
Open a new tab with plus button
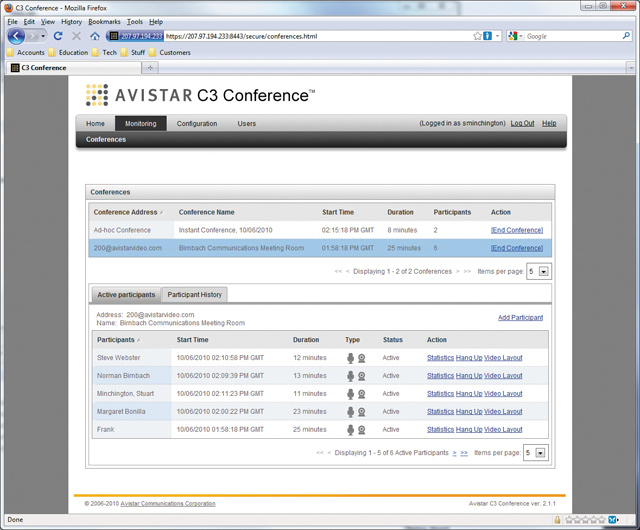pyautogui.click(x=150, y=68)
